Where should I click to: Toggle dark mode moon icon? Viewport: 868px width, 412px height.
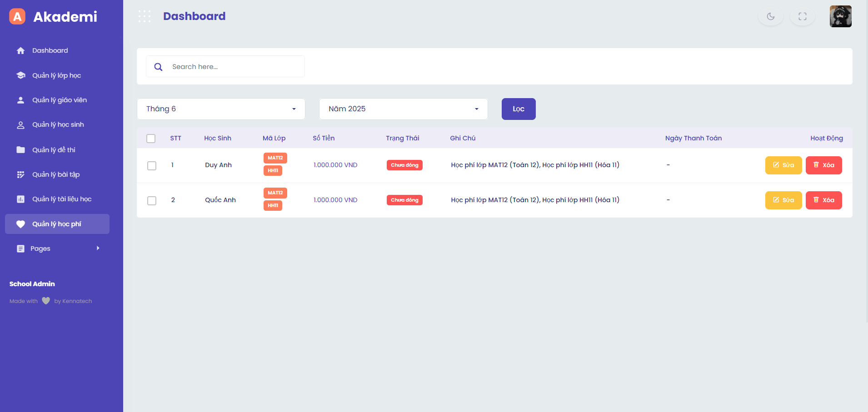coord(770,16)
